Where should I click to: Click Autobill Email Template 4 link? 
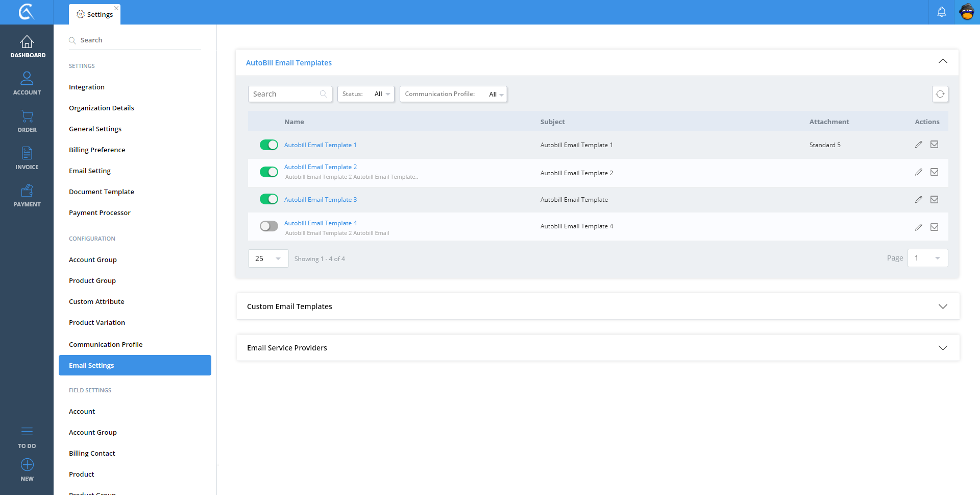coord(321,223)
